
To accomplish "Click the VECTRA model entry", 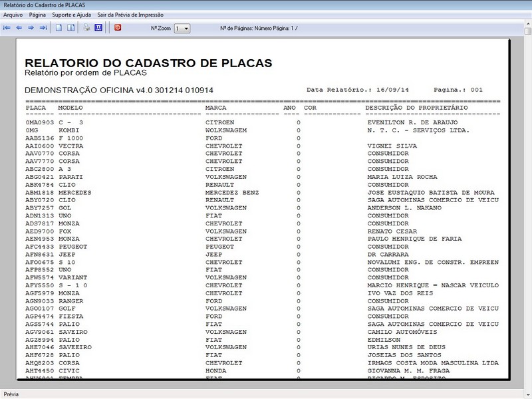I will 71,146.
